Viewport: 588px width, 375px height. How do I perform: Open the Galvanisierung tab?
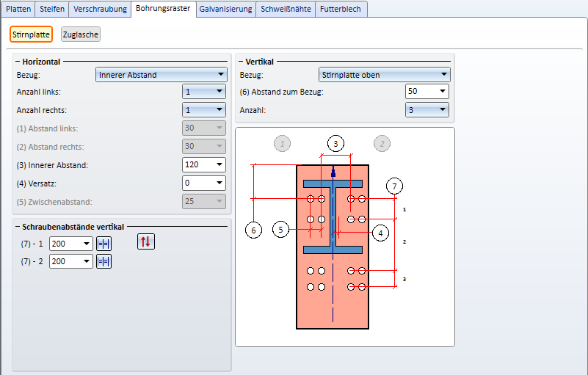[225, 9]
